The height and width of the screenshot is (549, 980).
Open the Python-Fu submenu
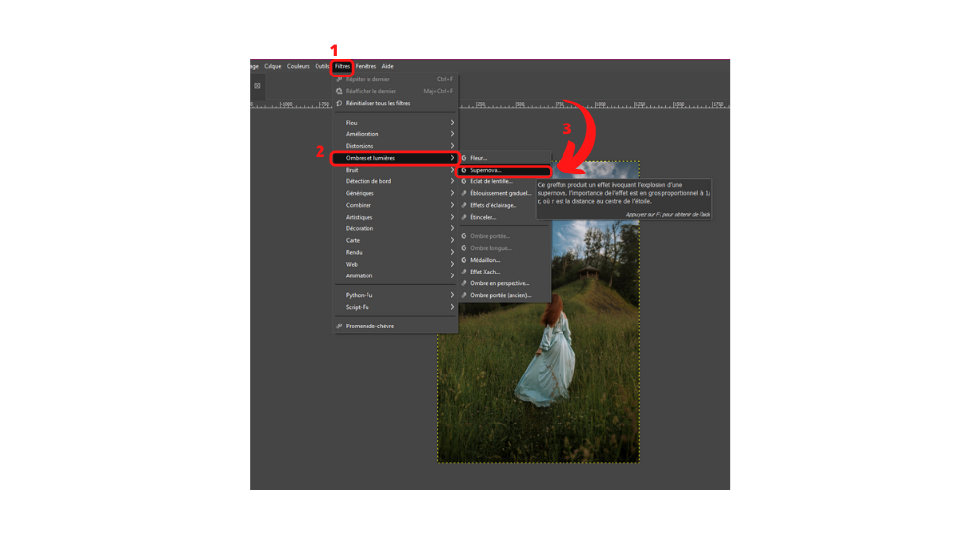coord(395,295)
